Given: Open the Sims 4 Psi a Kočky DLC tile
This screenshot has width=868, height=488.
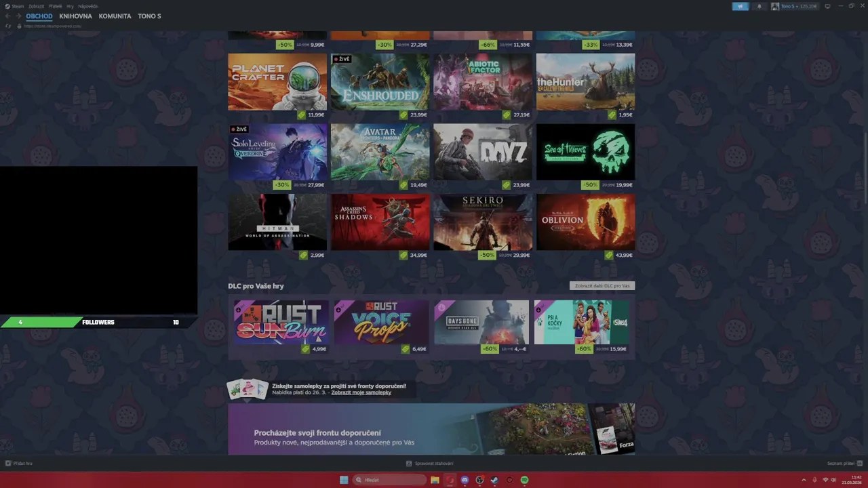Looking at the screenshot, I should 582,323.
